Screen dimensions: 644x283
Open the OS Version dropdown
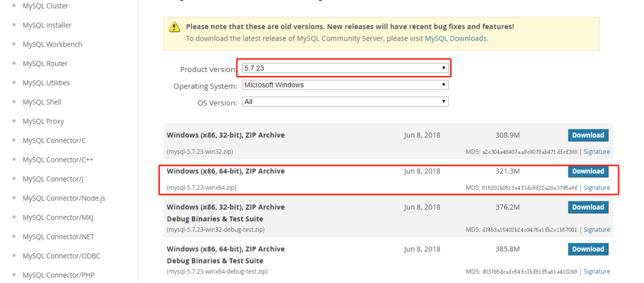point(344,102)
